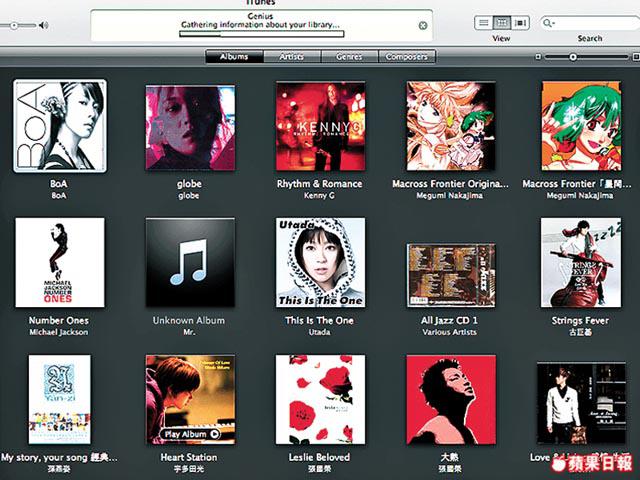Switch to list view icon

coord(484,23)
